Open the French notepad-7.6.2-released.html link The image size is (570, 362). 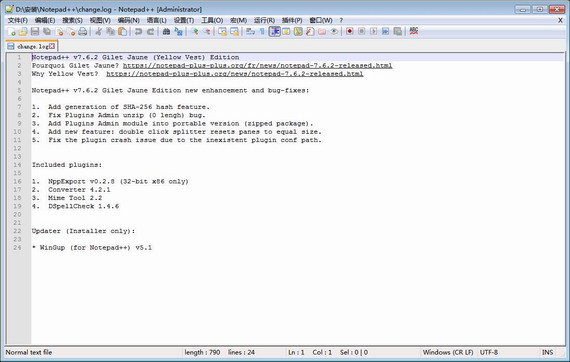257,65
